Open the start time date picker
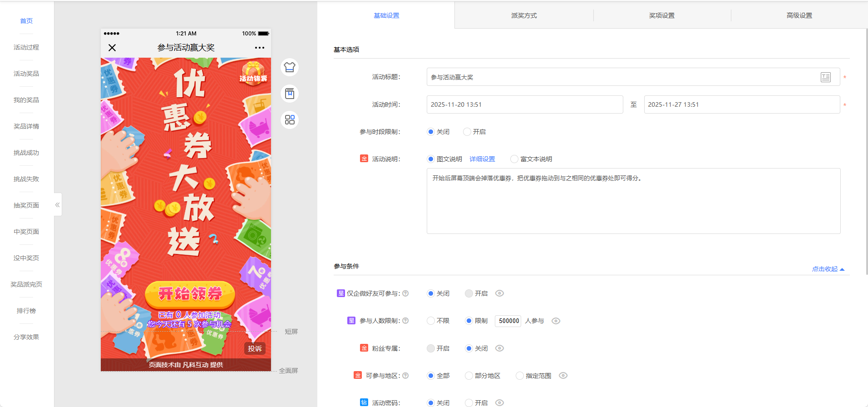 524,104
